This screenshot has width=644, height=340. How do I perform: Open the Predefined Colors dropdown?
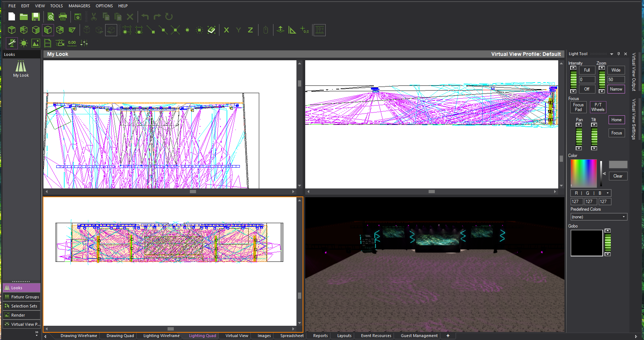598,217
